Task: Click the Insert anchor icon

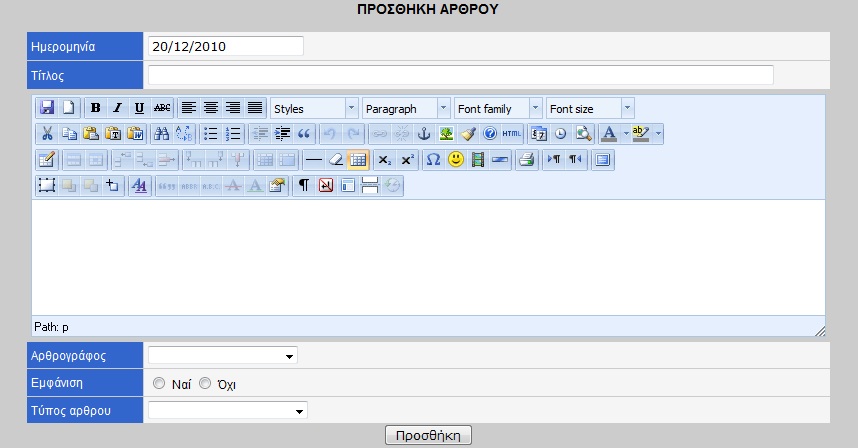Action: (x=424, y=133)
